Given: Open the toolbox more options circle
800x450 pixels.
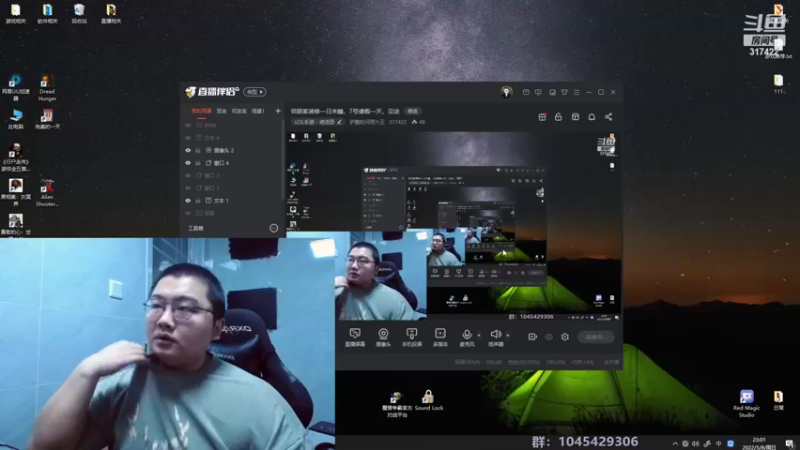Looking at the screenshot, I should pyautogui.click(x=274, y=228).
